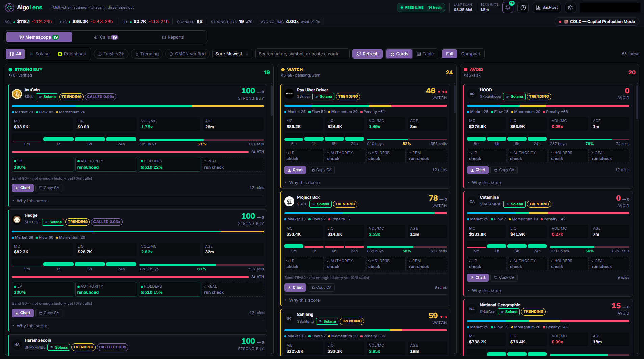Viewport: 644px width, 359px height.
Task: Click the Full density button
Action: pyautogui.click(x=450, y=54)
